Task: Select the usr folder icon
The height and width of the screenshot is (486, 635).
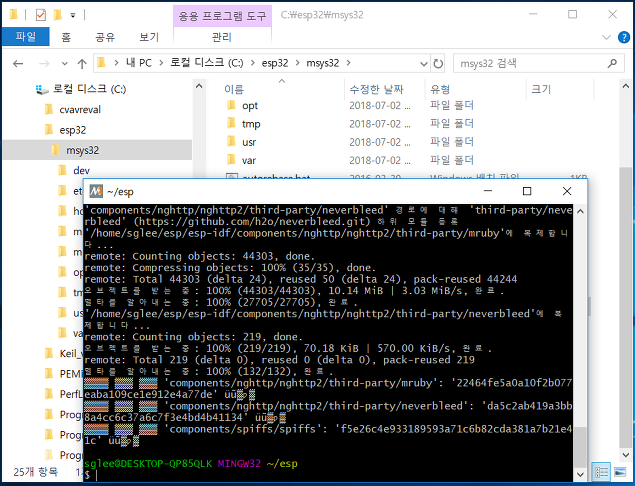Action: 231,141
